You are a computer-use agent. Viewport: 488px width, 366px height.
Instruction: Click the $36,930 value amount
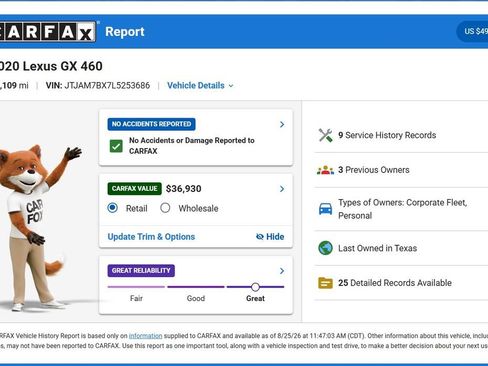coord(184,189)
